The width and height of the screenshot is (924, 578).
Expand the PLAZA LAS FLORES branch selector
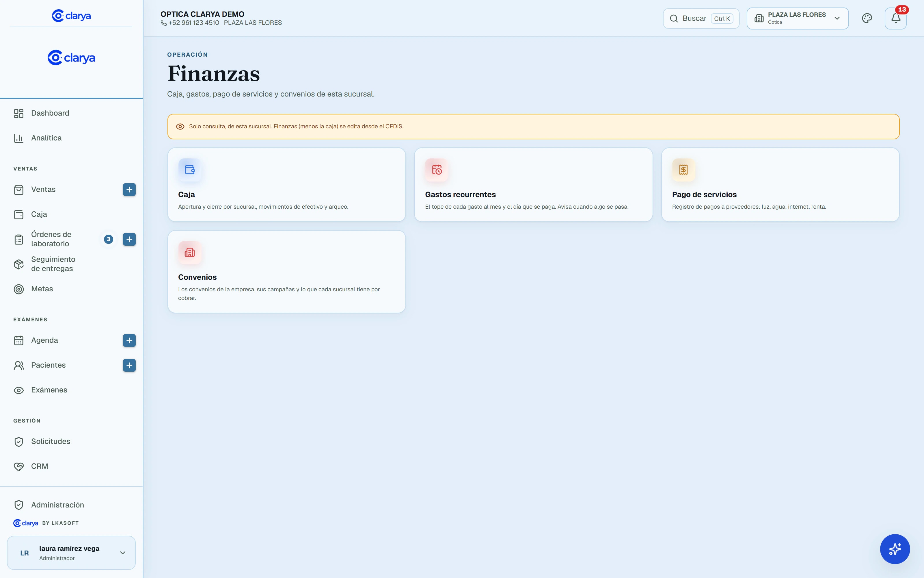(x=797, y=18)
